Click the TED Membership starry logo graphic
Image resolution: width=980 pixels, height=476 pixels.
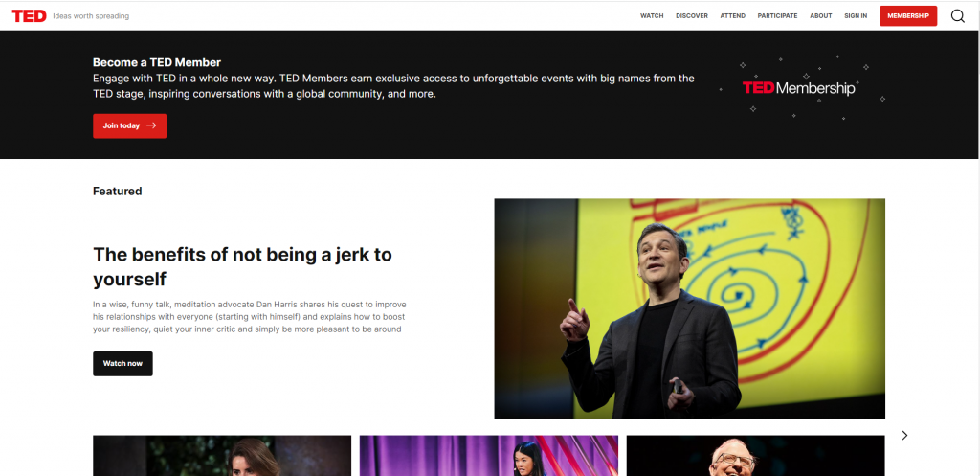pos(799,88)
